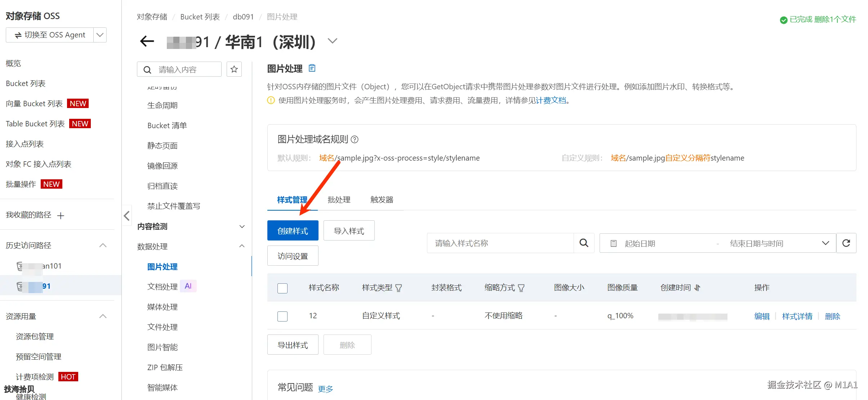Open Table Bucket 列表 in left navigation
Viewport: 868px width, 400px height.
tap(35, 124)
